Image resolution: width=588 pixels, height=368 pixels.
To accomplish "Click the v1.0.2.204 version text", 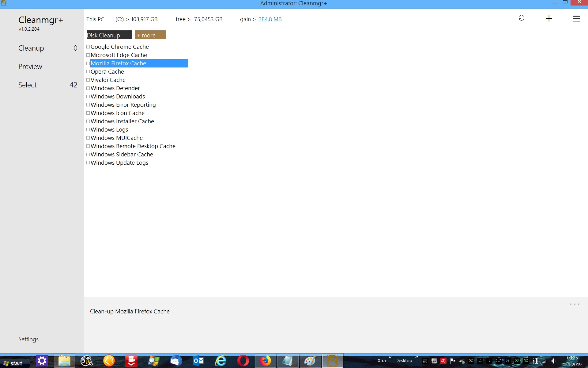I will (29, 29).
